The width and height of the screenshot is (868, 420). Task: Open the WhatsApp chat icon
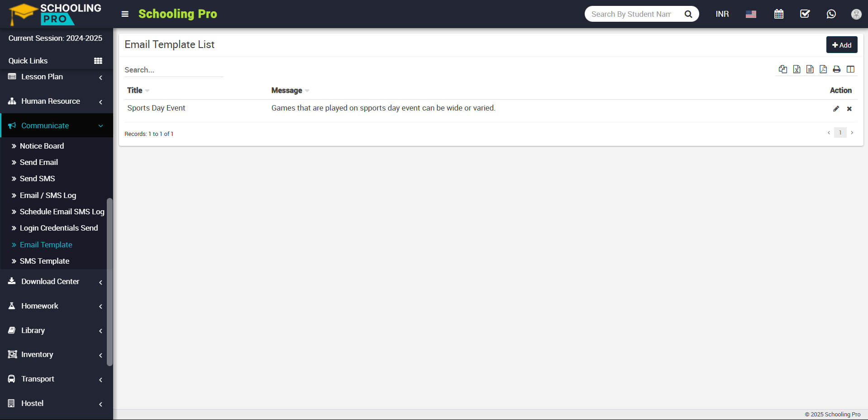coord(831,14)
